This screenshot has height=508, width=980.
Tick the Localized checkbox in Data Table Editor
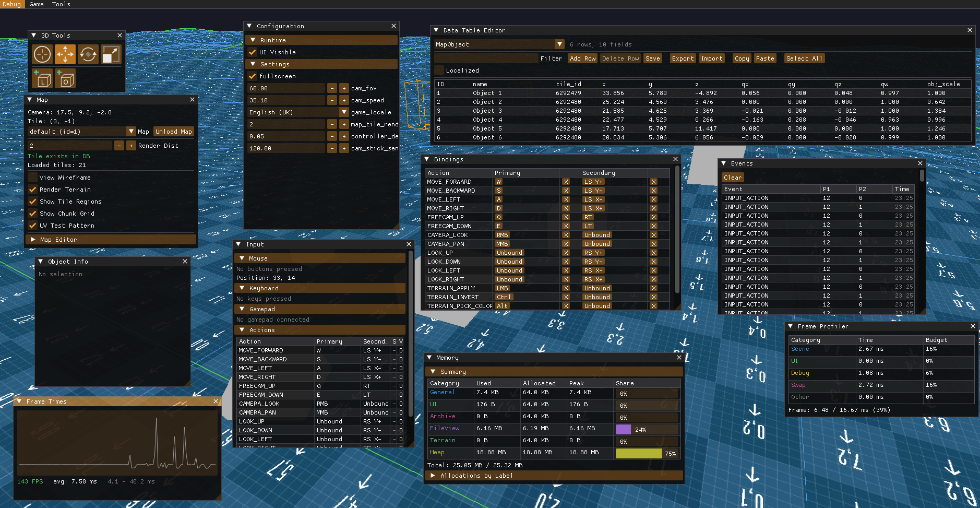tap(439, 70)
